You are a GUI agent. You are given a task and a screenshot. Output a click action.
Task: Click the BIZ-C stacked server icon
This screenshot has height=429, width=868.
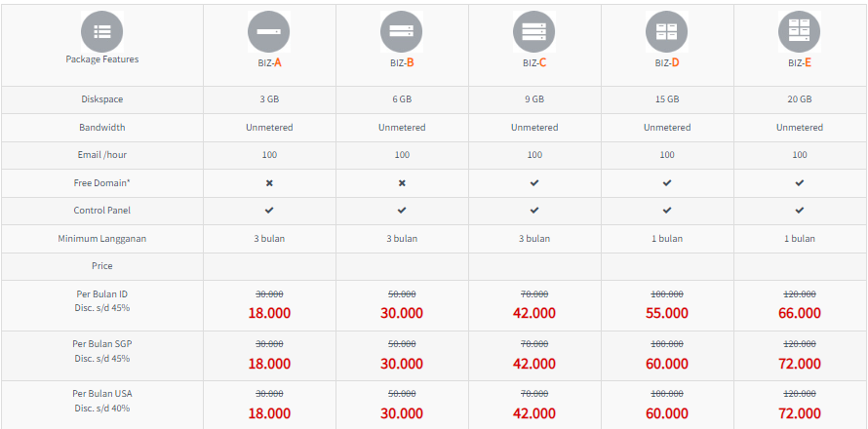point(534,33)
